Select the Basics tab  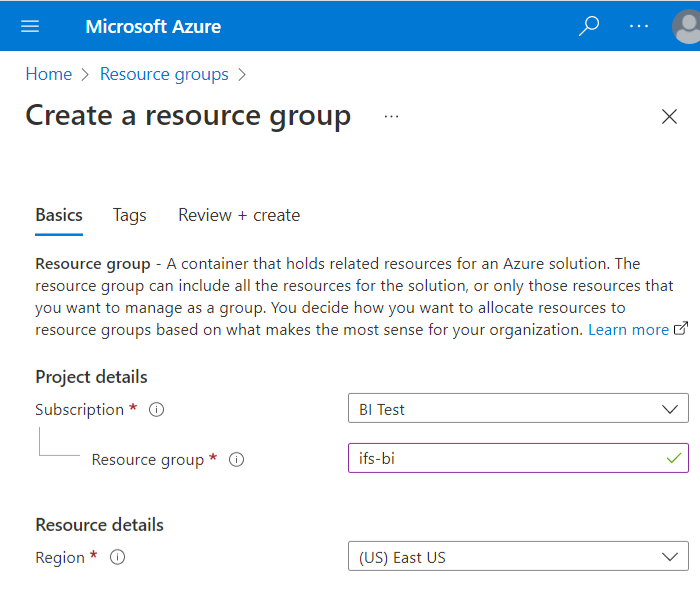[x=59, y=215]
